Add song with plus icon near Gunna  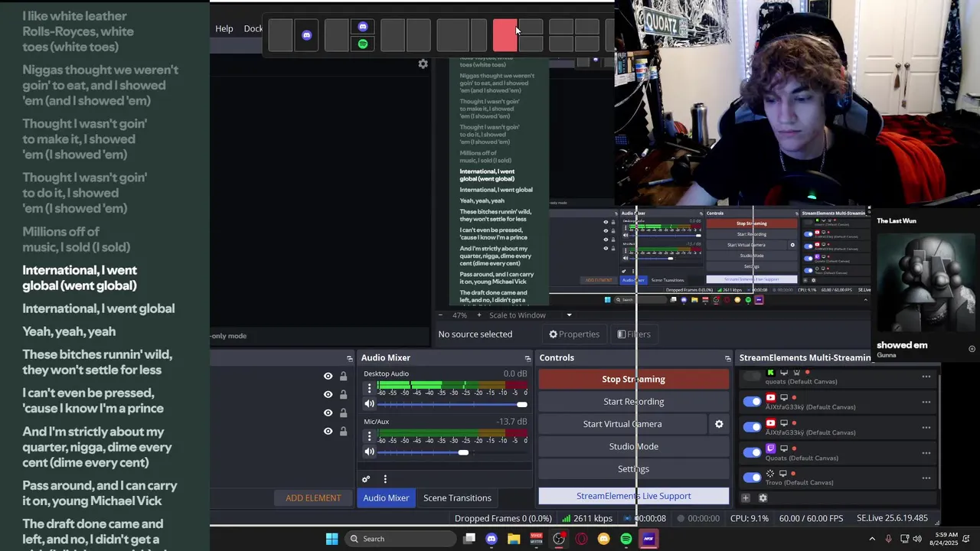click(972, 349)
